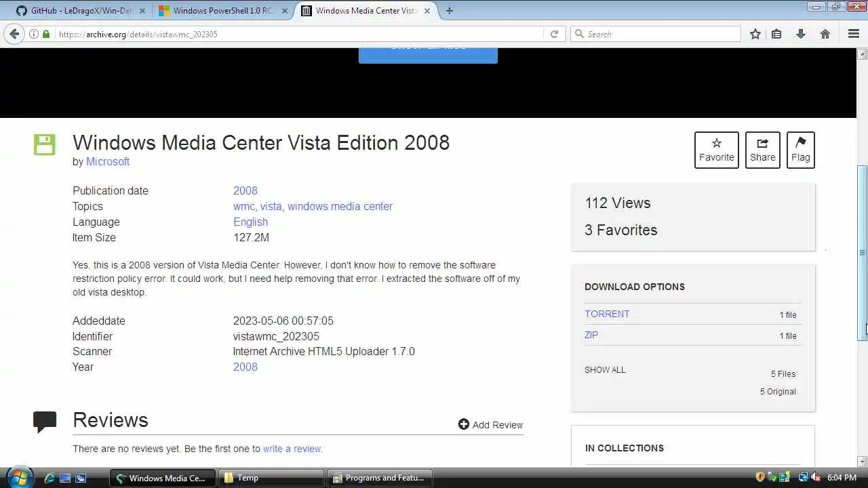868x488 pixels.
Task: Click the '3 Favorites' text
Action: [x=620, y=230]
